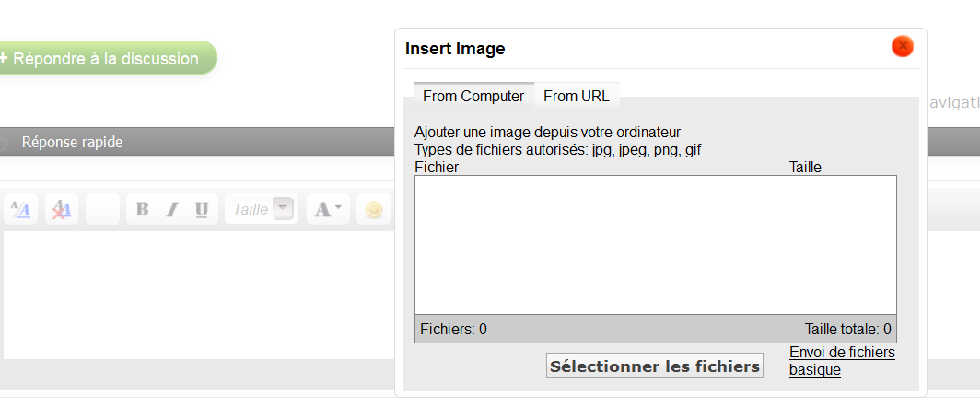Close the Insert Image dialog
This screenshot has width=980, height=407.
902,46
